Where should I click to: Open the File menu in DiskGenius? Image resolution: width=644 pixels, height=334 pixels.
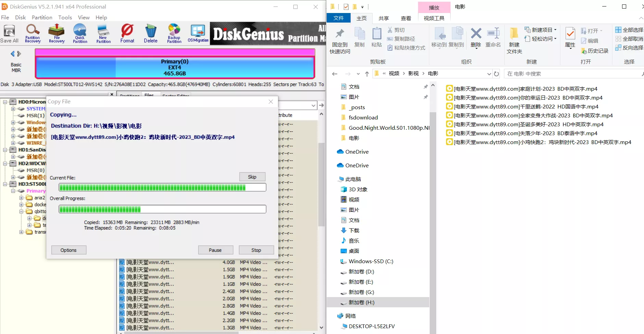tap(5, 17)
